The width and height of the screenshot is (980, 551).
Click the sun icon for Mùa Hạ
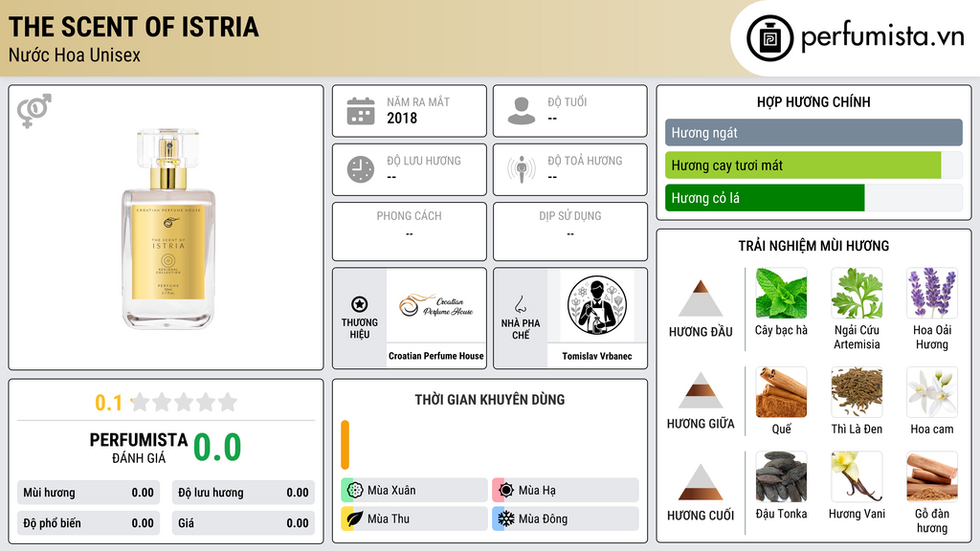[x=505, y=491]
